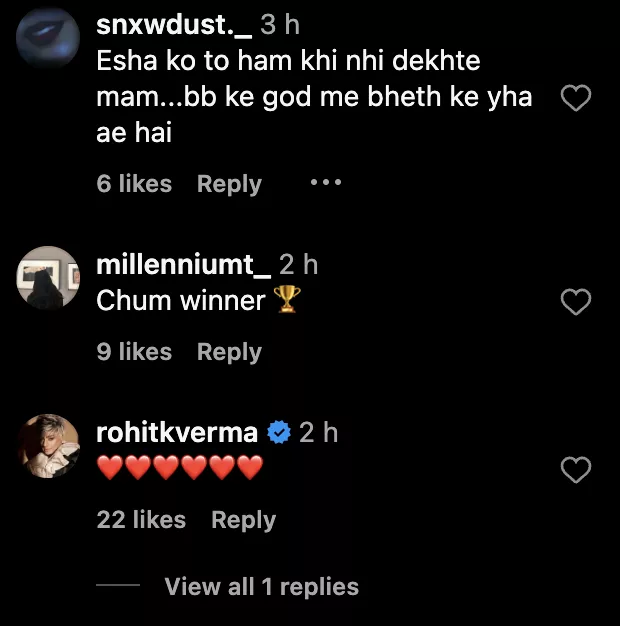This screenshot has height=626, width=620.
Task: Open the rohitkverma username link
Action: pyautogui.click(x=178, y=433)
